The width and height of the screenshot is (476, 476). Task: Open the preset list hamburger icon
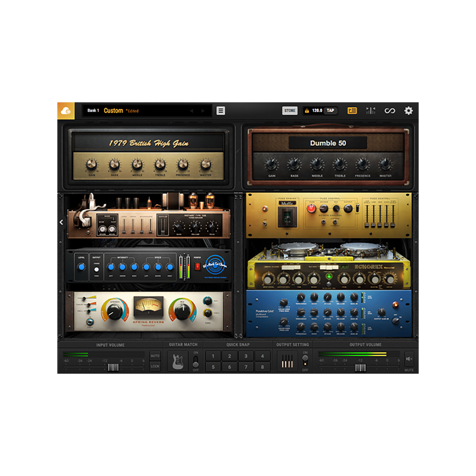click(x=220, y=111)
